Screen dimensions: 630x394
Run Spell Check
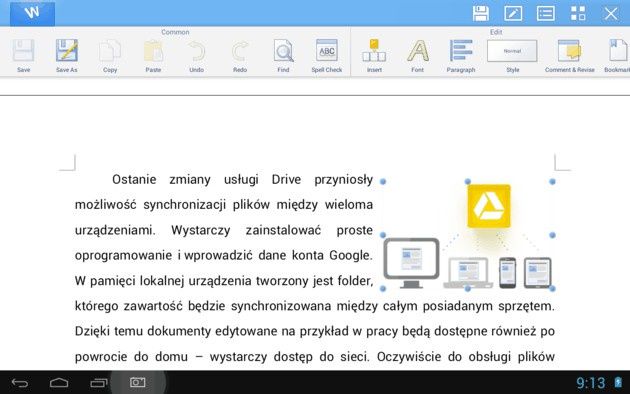[327, 55]
